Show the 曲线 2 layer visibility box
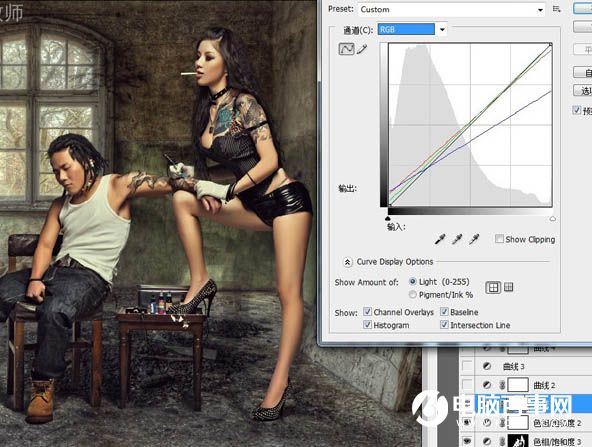592x447 pixels. [x=467, y=385]
